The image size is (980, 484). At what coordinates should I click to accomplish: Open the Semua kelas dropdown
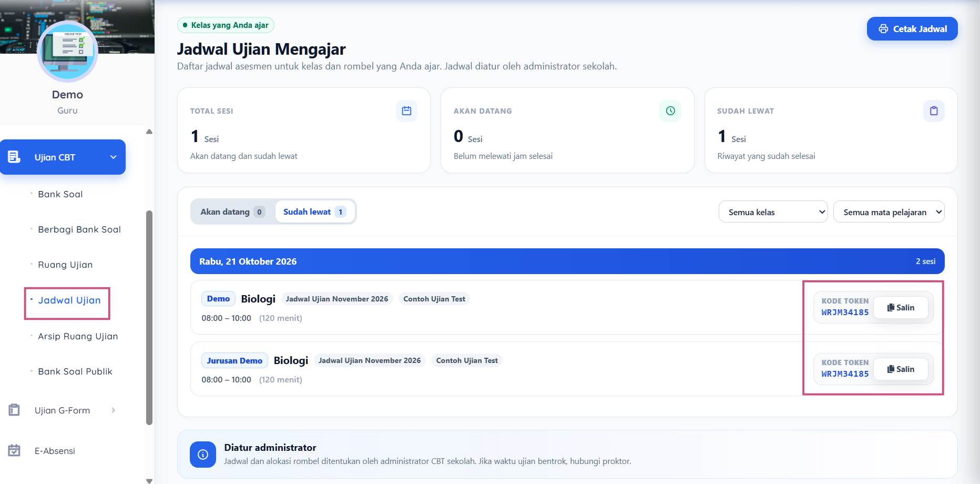tap(773, 212)
